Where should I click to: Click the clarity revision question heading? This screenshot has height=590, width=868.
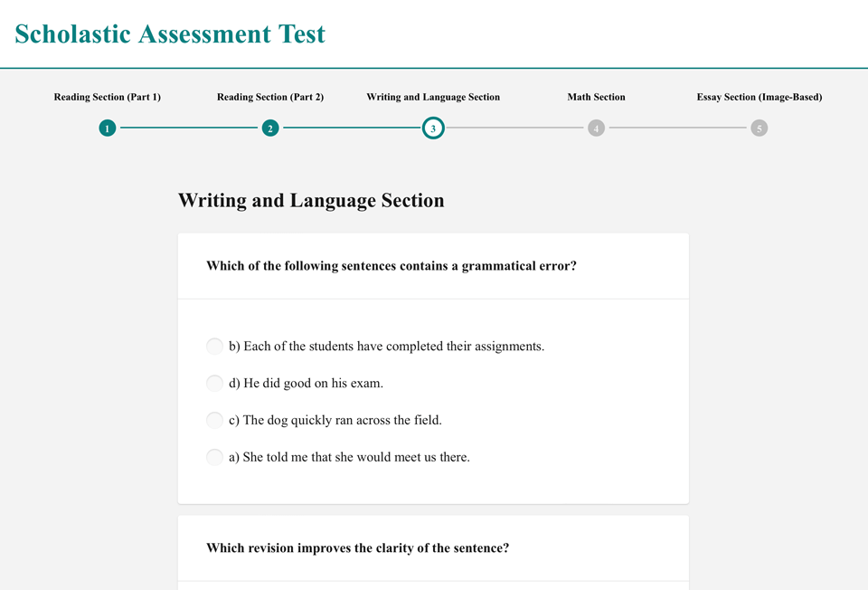(x=358, y=547)
